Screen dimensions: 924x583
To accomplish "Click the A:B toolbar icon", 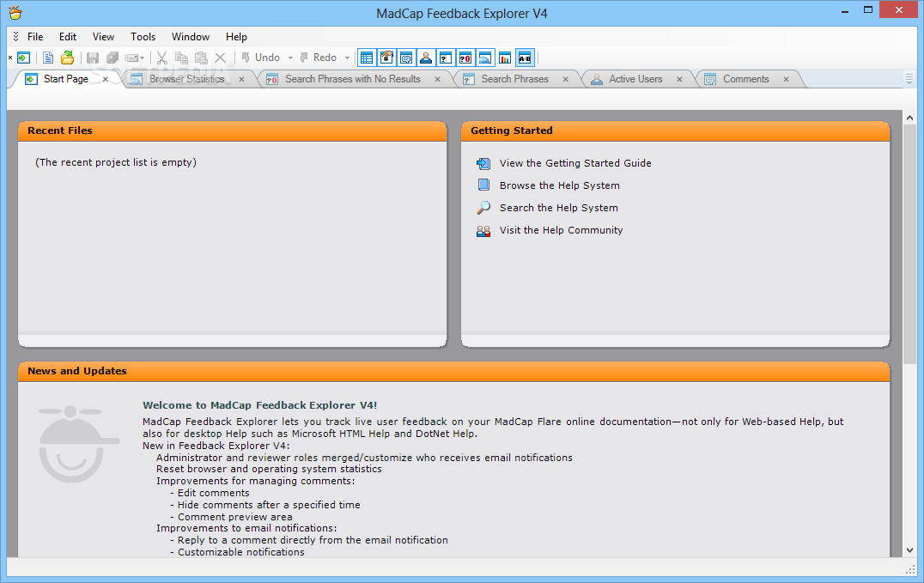I will pos(525,58).
